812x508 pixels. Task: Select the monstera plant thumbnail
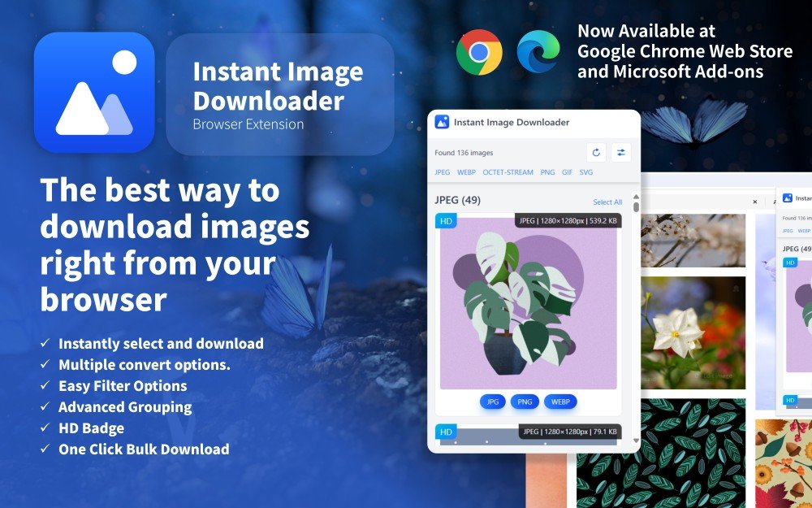[x=529, y=303]
